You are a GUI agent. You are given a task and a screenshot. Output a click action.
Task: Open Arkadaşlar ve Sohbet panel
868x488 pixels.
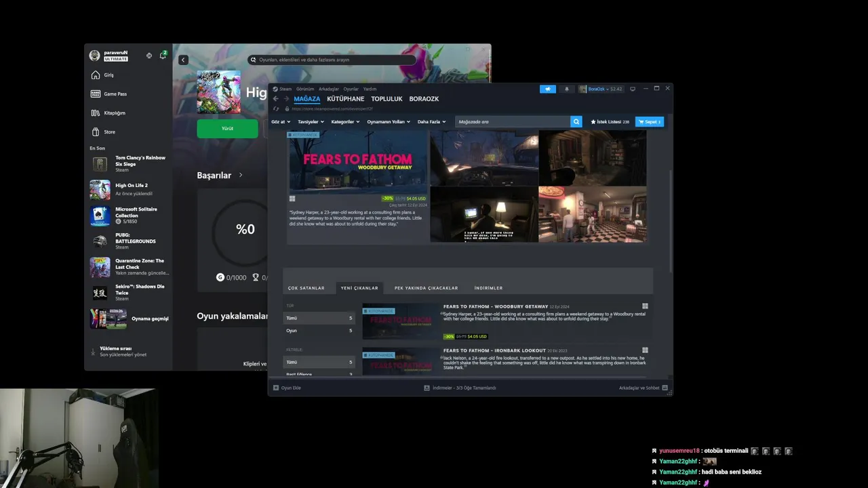coord(643,388)
